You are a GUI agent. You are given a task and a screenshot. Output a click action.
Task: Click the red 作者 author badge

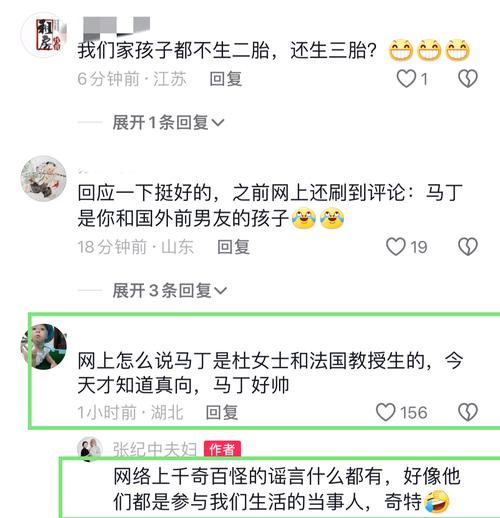(x=222, y=449)
